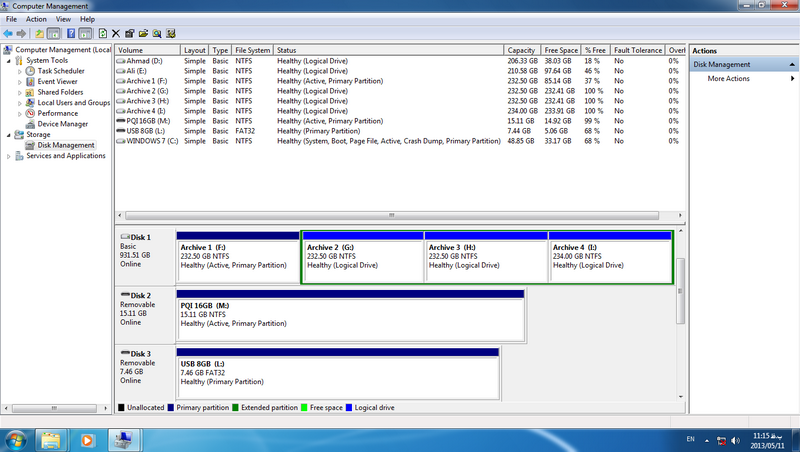Click the Explore magnifier toolbar icon
Viewport: 800px width, 452px height.
pos(157,34)
